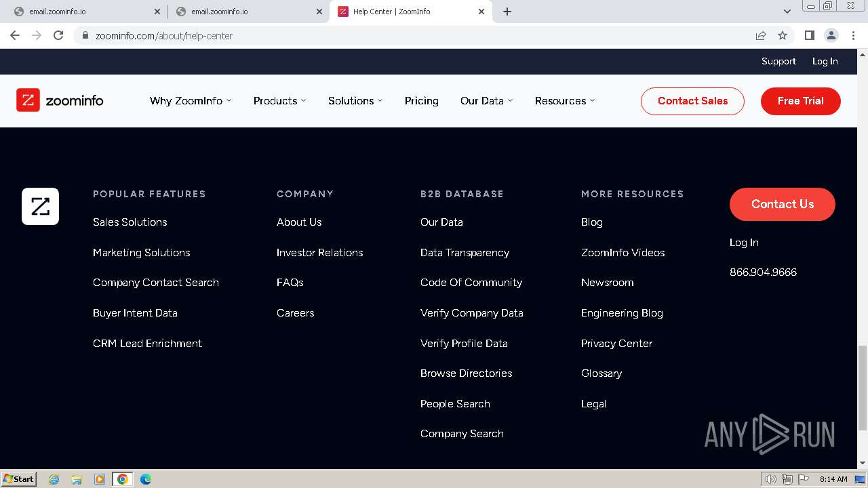Open Chrome from the taskbar
Viewport: 868px width, 488px height.
point(123,479)
